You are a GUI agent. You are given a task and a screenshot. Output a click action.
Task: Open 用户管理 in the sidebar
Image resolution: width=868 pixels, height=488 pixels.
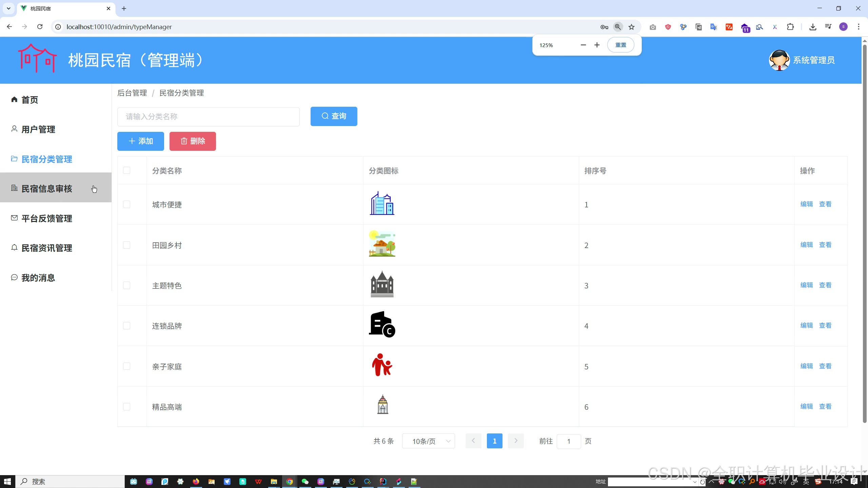click(x=38, y=129)
